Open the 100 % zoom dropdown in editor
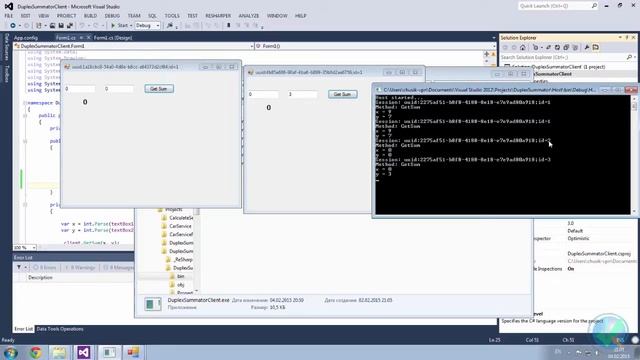Viewport: 640px width, 360px height. 34,247
